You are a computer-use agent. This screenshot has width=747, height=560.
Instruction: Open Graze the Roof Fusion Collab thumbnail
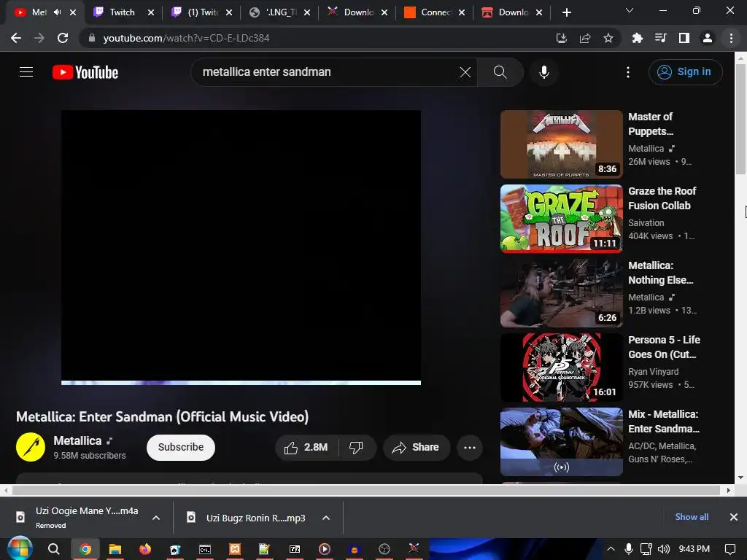point(561,219)
